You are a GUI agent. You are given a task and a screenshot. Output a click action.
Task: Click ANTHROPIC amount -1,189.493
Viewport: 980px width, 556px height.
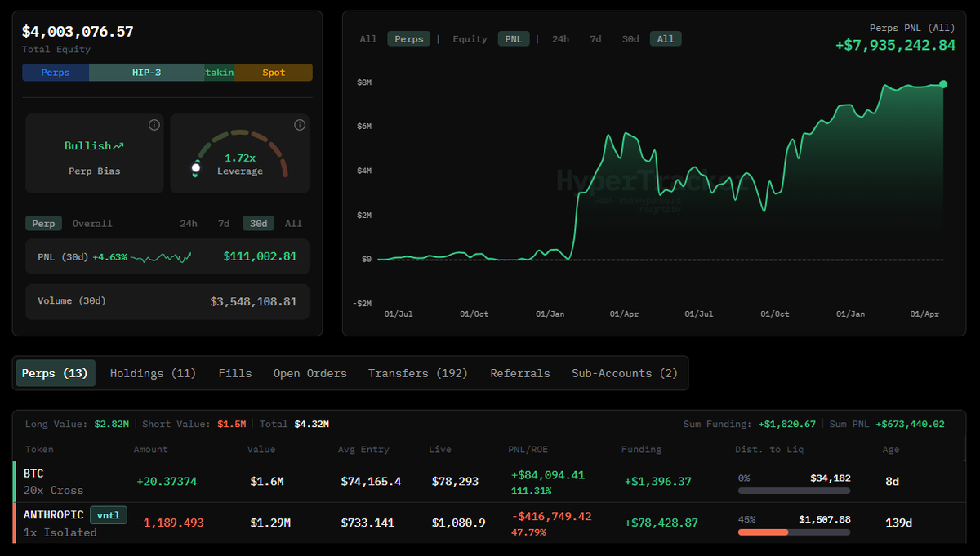coord(170,523)
